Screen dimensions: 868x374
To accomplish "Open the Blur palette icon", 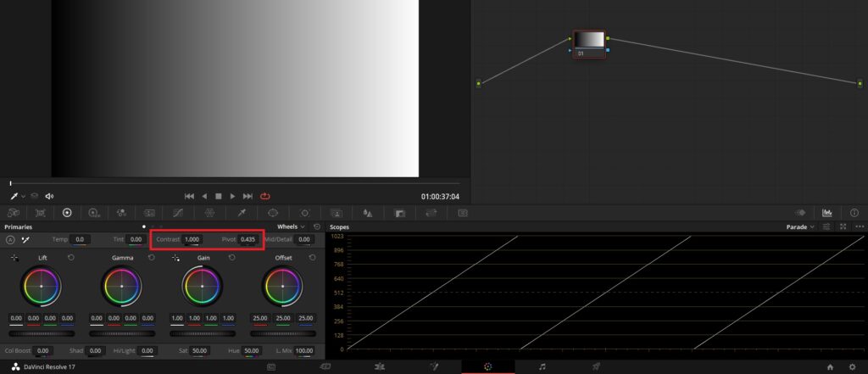I will [367, 213].
